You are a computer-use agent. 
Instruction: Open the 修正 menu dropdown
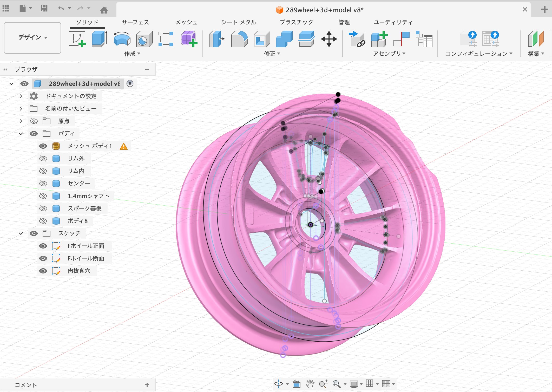[272, 54]
